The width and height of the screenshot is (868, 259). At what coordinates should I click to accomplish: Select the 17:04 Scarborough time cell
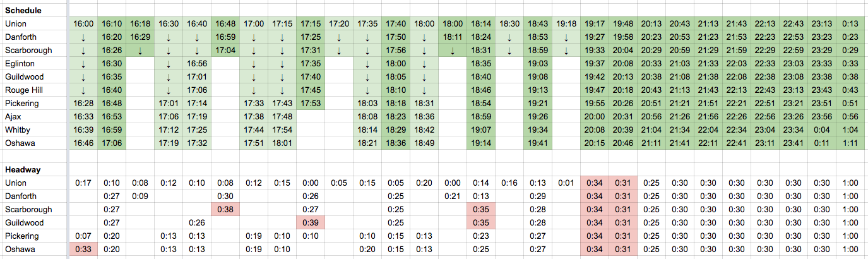click(x=225, y=51)
